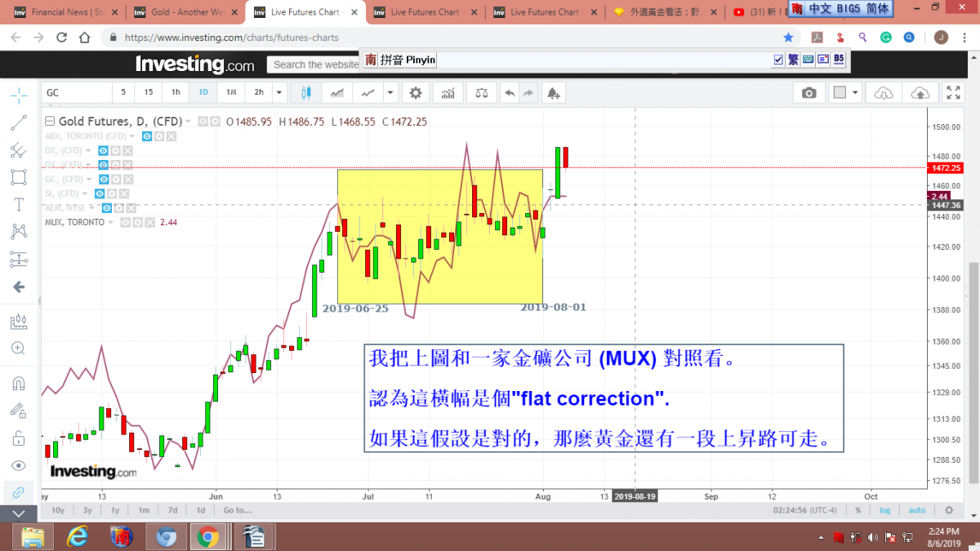Click the GC symbol input field
Viewport: 980px width, 551px height.
point(76,92)
